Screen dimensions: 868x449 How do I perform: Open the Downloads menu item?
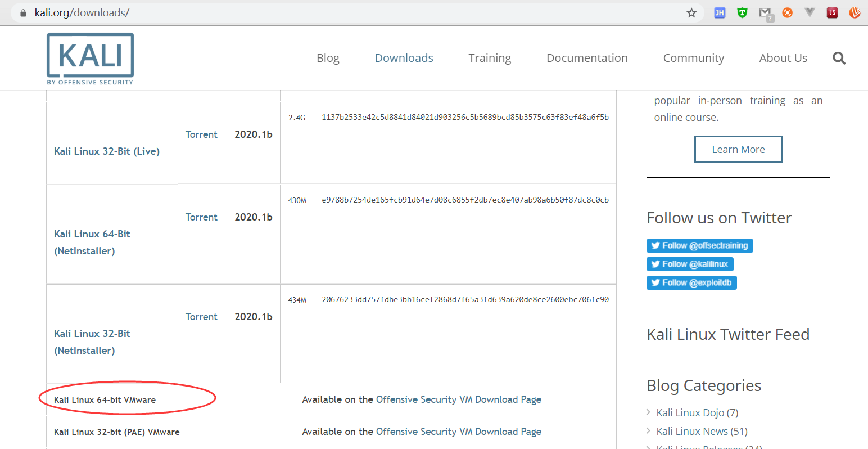point(404,58)
